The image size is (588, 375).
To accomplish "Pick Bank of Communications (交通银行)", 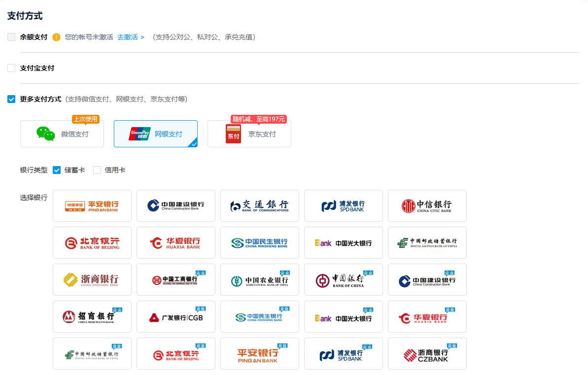I will [259, 206].
